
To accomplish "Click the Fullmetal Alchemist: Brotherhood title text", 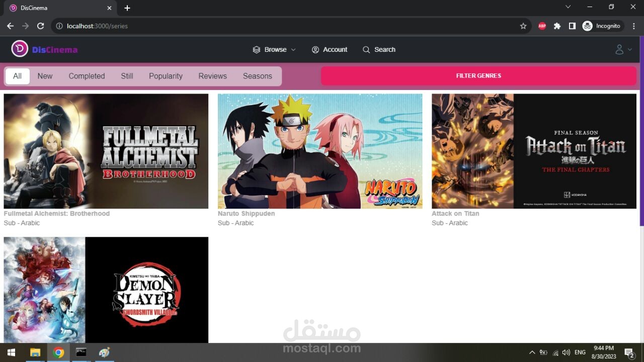I will coord(56,214).
